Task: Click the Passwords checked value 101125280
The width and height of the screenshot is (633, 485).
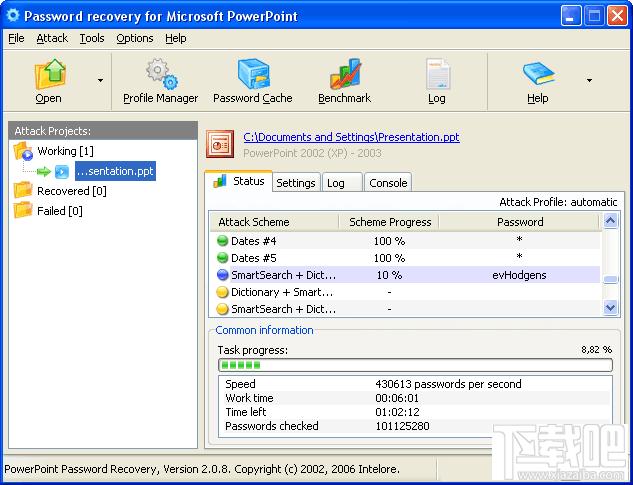Action: click(402, 426)
